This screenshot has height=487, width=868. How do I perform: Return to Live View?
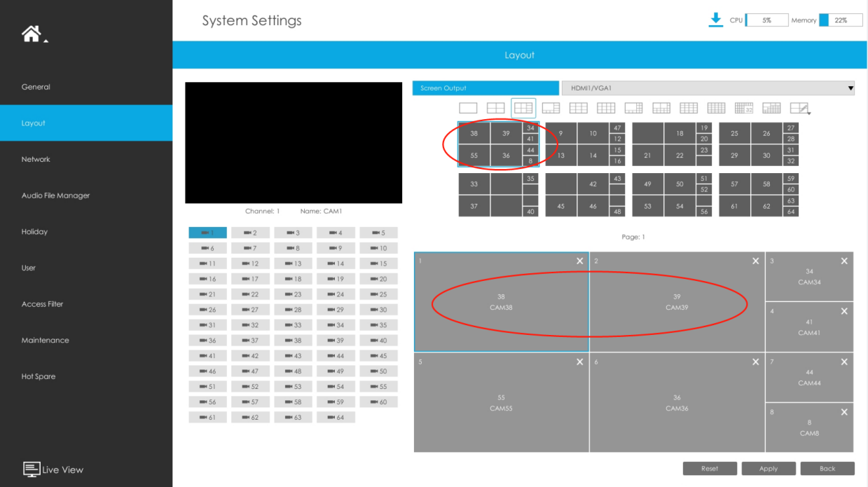[x=53, y=469]
